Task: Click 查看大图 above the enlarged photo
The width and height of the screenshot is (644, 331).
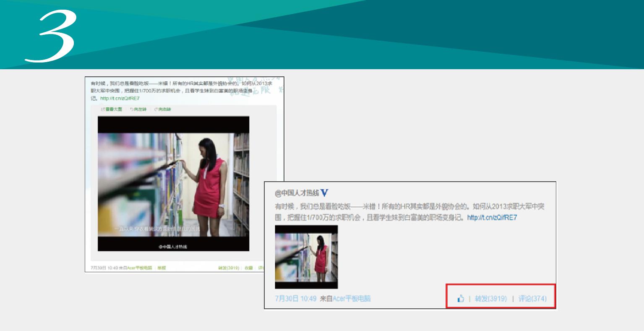Action: [112, 109]
